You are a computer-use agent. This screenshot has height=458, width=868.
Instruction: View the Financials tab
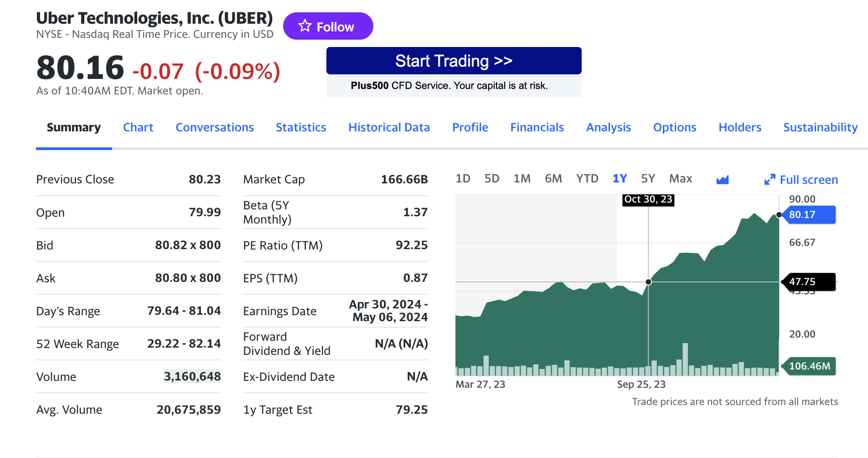click(537, 127)
